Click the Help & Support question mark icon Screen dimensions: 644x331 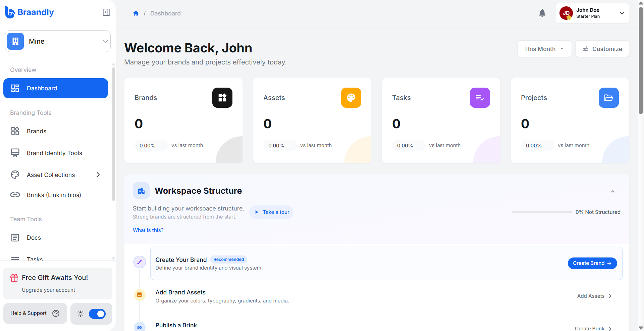pos(56,313)
